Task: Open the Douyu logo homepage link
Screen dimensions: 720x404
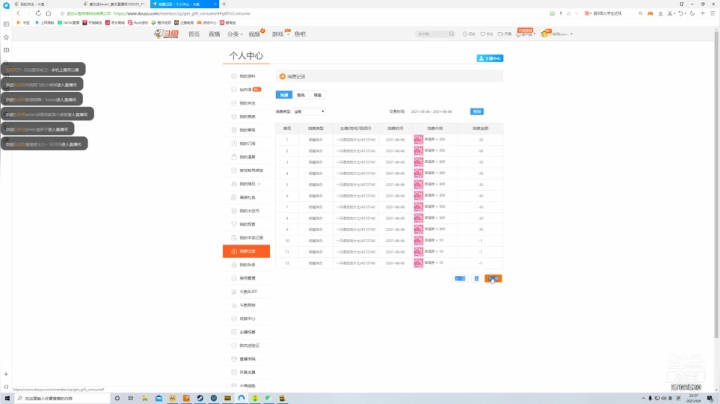Action: point(166,34)
